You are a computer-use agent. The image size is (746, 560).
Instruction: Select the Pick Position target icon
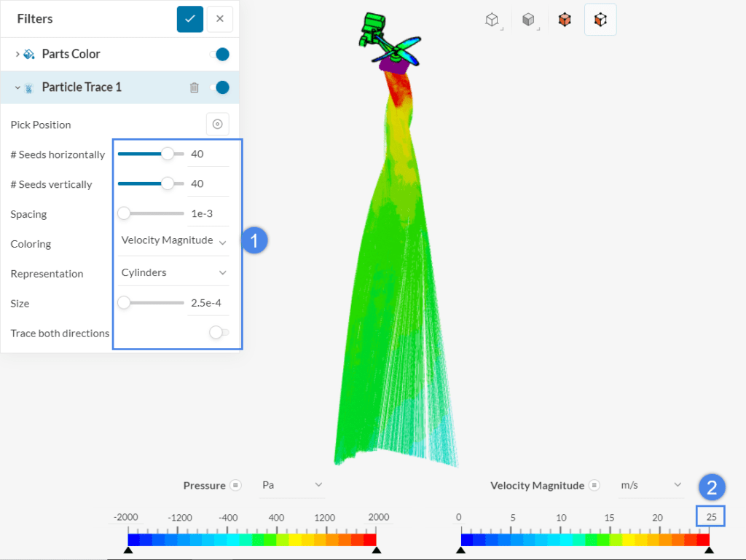coord(217,124)
